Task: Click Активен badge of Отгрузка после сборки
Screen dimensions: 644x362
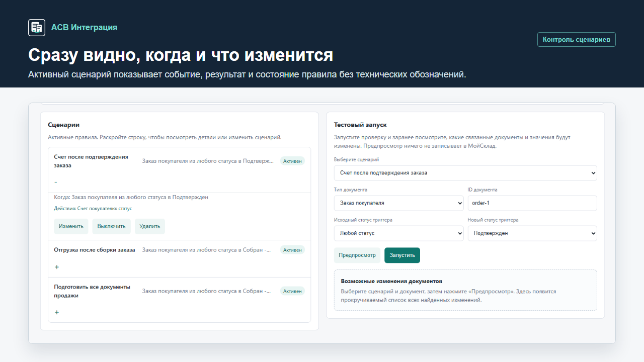Action: 292,250
